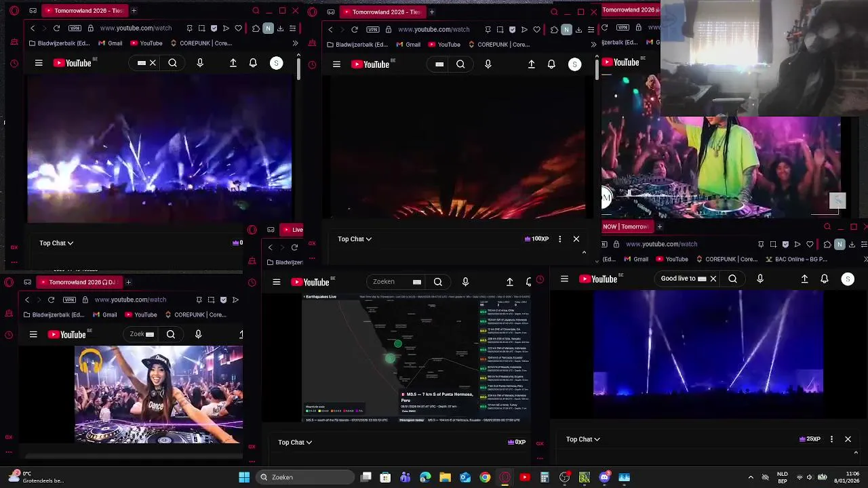Show more bookmarks chevrons in top-middle window
868x488 pixels.
click(x=593, y=45)
